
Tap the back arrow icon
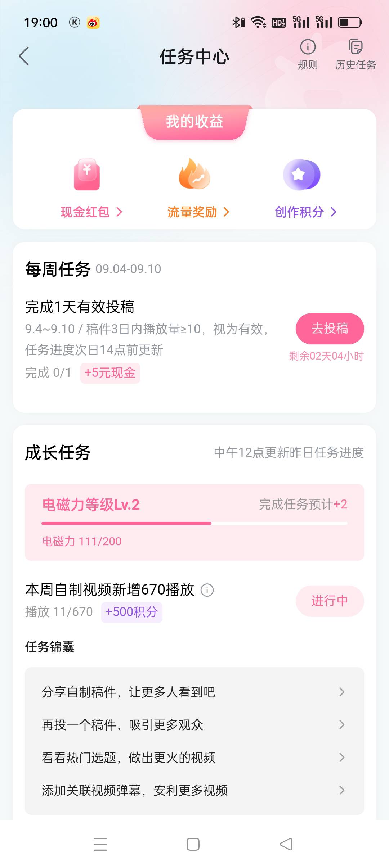pos(24,56)
